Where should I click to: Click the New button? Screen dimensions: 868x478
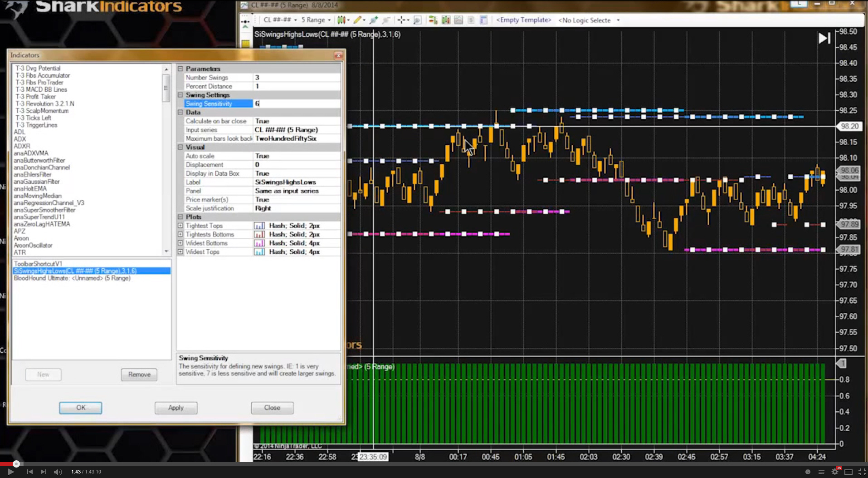pyautogui.click(x=43, y=375)
